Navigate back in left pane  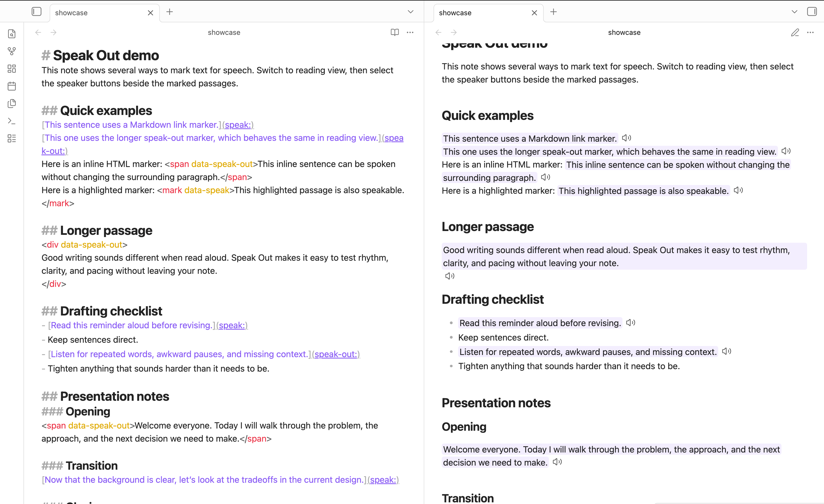(38, 32)
